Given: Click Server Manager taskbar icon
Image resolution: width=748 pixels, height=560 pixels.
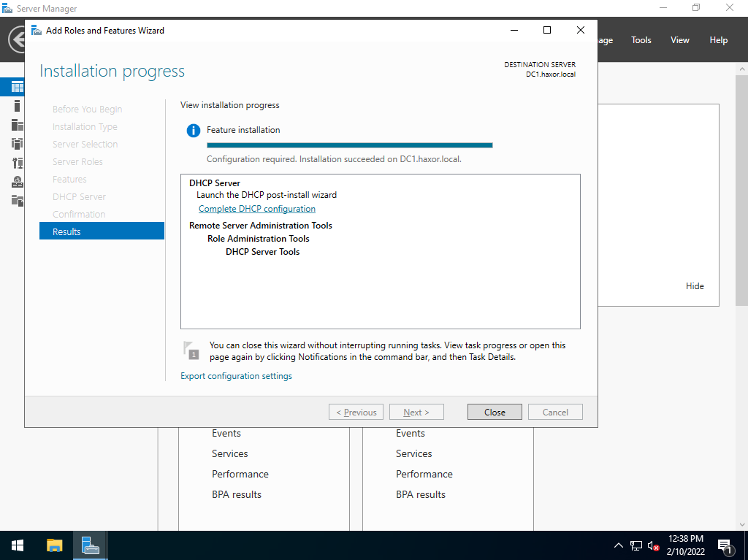Looking at the screenshot, I should [90, 545].
